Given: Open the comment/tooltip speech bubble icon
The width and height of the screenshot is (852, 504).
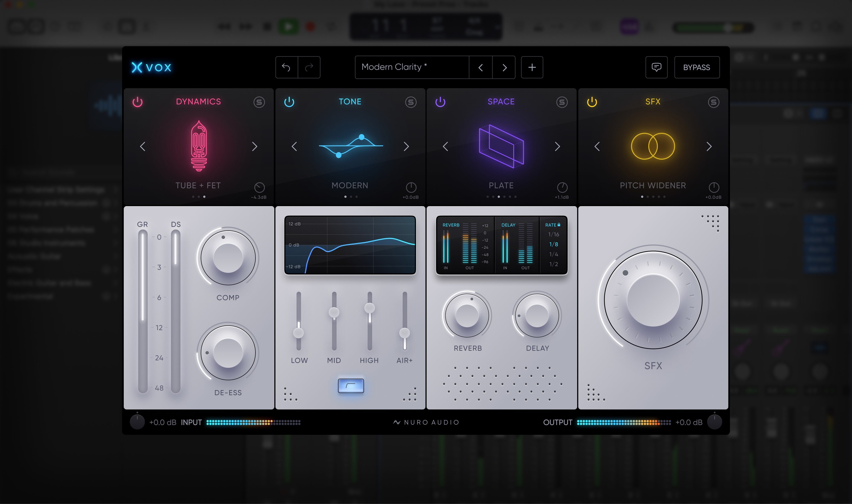Looking at the screenshot, I should (656, 67).
